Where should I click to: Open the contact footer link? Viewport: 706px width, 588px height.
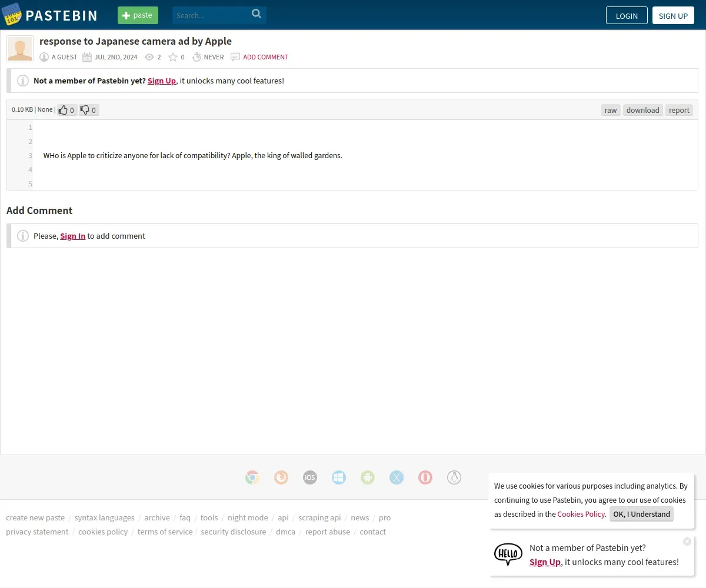point(373,532)
